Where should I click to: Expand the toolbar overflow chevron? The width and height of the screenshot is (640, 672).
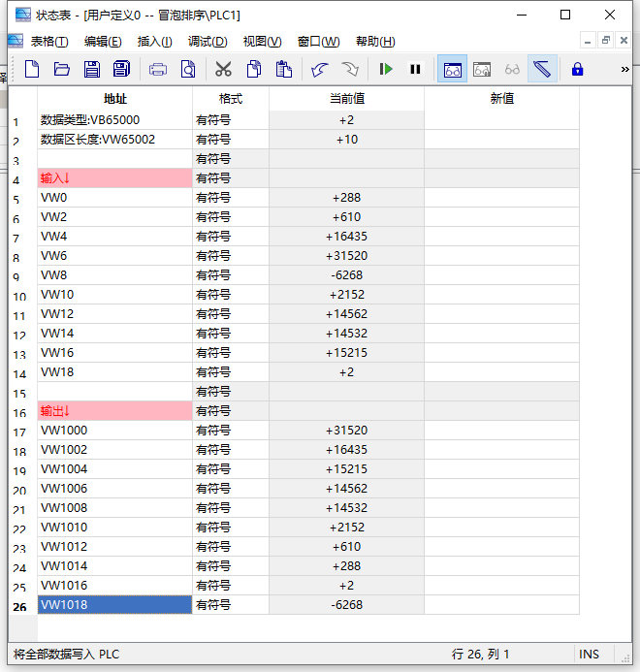click(625, 69)
